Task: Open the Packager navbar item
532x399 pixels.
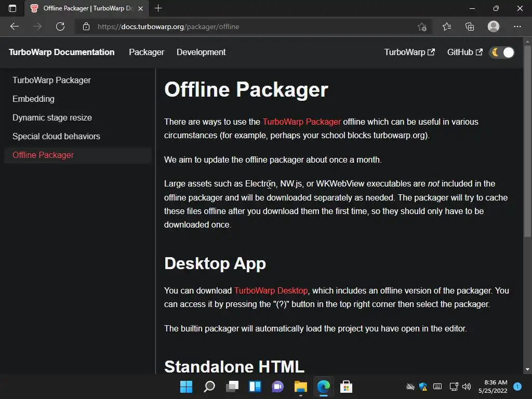Action: point(147,52)
